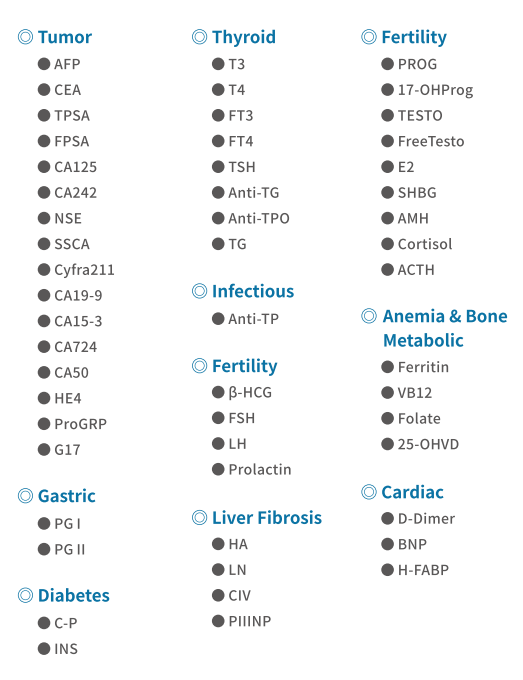This screenshot has height=680, width=523.
Task: Click the circle icon beside Tumor heading
Action: tap(25, 37)
